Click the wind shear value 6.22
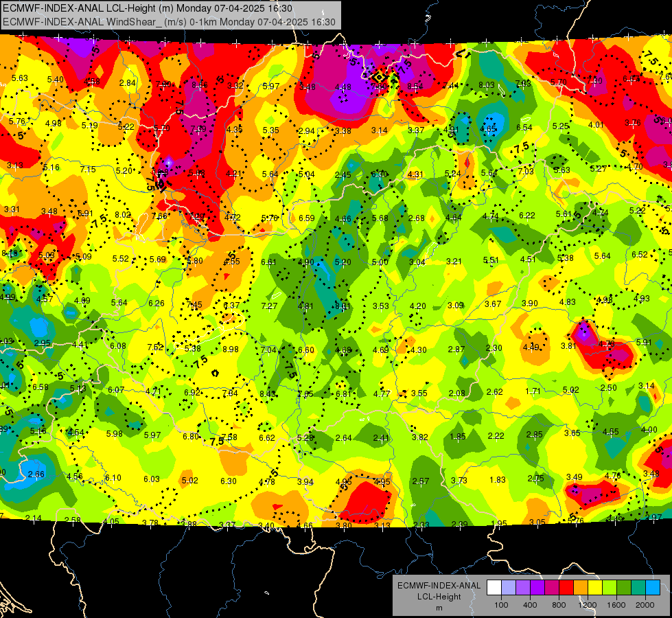The width and height of the screenshot is (672, 618). (527, 216)
